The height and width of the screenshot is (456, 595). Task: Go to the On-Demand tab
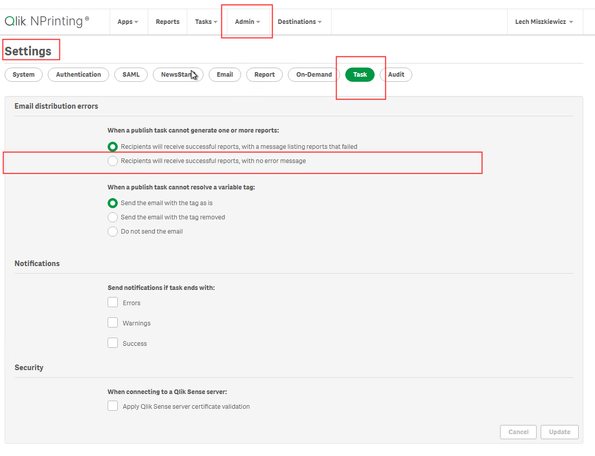pos(314,74)
